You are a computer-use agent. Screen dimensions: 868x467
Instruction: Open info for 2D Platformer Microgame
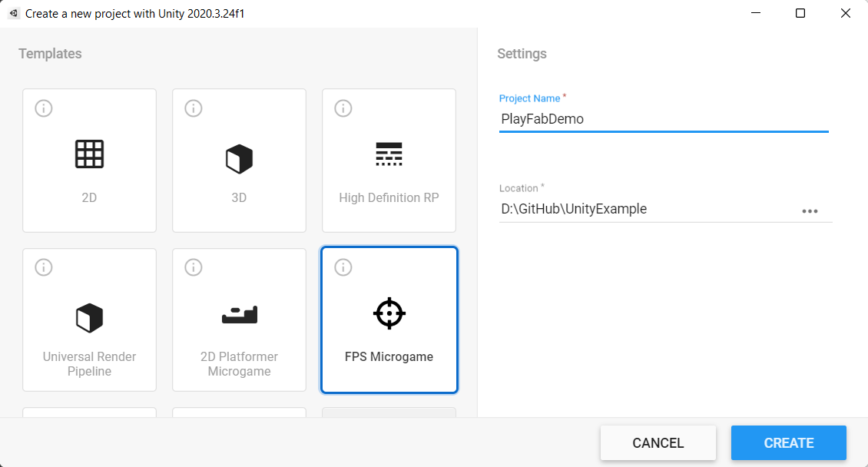194,267
